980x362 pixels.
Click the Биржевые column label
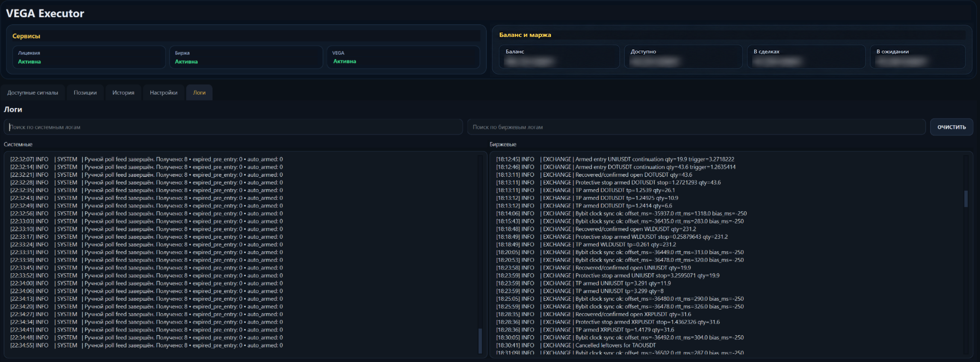click(x=503, y=145)
